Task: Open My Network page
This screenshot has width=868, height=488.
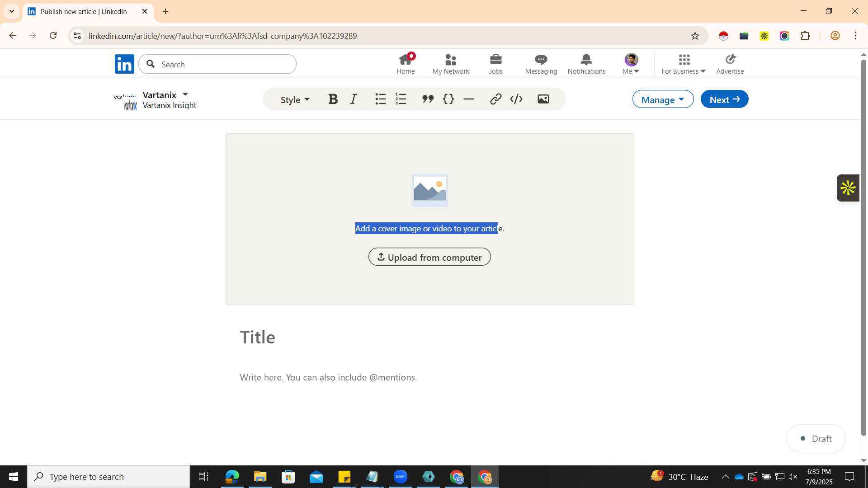Action: click(451, 64)
